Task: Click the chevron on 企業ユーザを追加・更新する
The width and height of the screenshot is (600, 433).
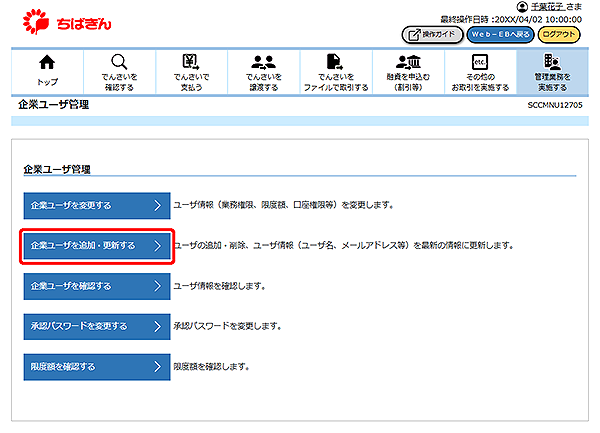Action: click(x=157, y=246)
